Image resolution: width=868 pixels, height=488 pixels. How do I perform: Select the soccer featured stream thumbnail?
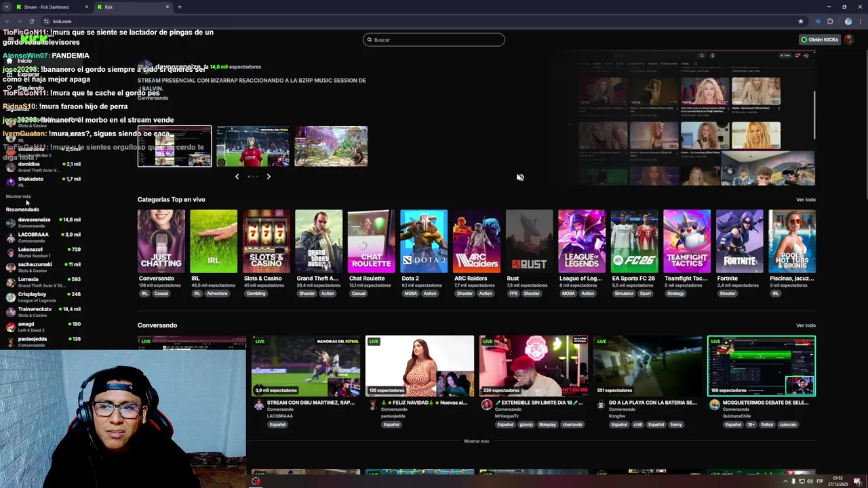pos(253,146)
